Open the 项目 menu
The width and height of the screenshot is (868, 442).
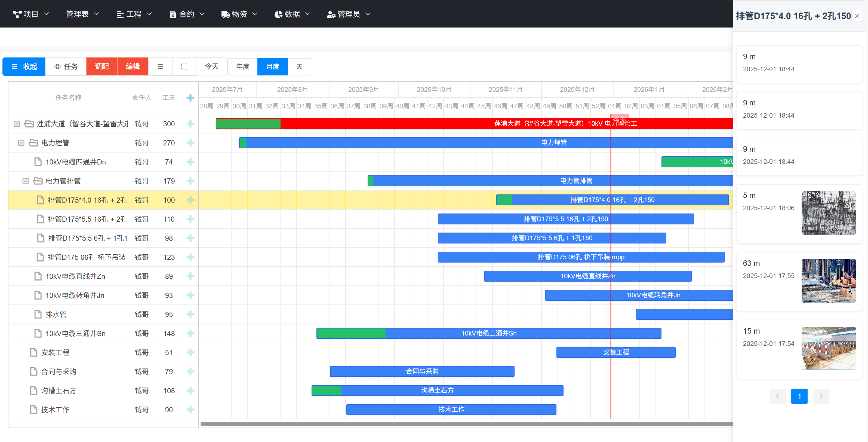[31, 14]
